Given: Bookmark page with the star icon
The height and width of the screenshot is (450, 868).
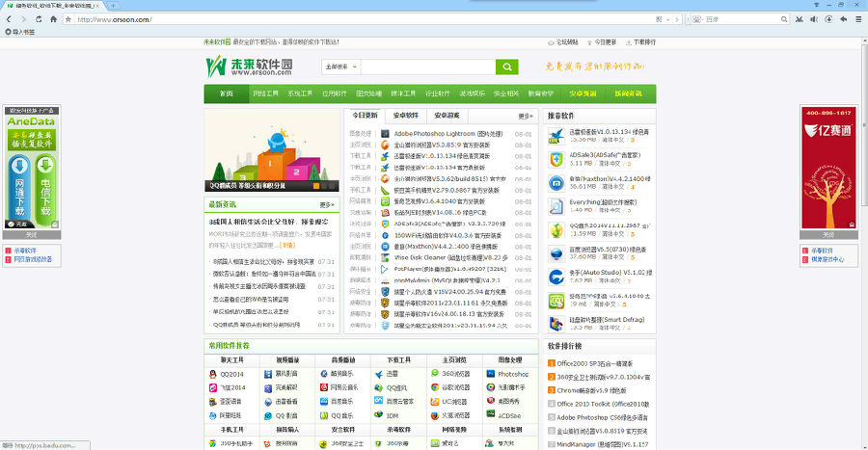Looking at the screenshot, I should (68, 19).
